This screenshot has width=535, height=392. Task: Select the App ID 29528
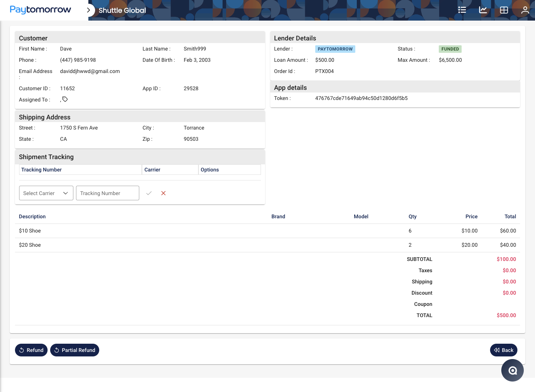(191, 88)
